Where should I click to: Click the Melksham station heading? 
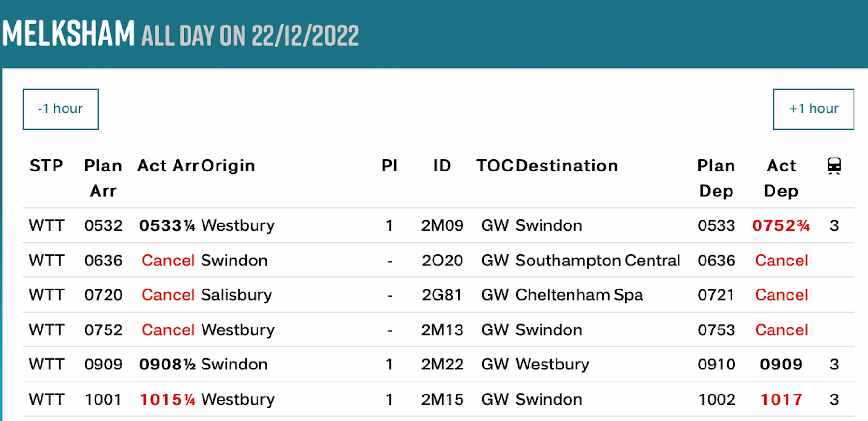pyautogui.click(x=68, y=33)
